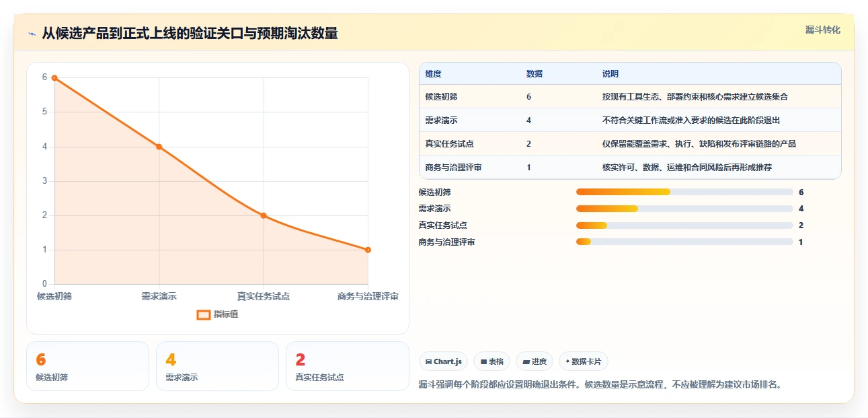The width and height of the screenshot is (868, 418).
Task: Click the 候选初筛 label beside progress bar
Action: coord(434,193)
